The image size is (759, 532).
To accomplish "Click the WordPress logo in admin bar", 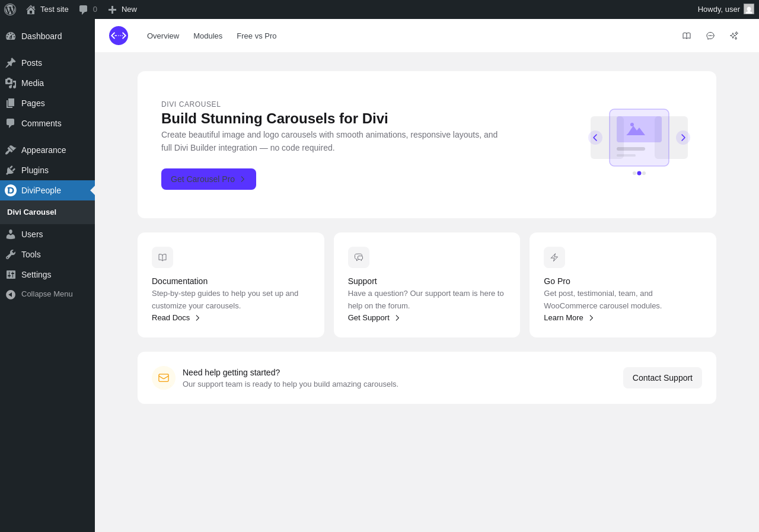I will (x=10, y=9).
